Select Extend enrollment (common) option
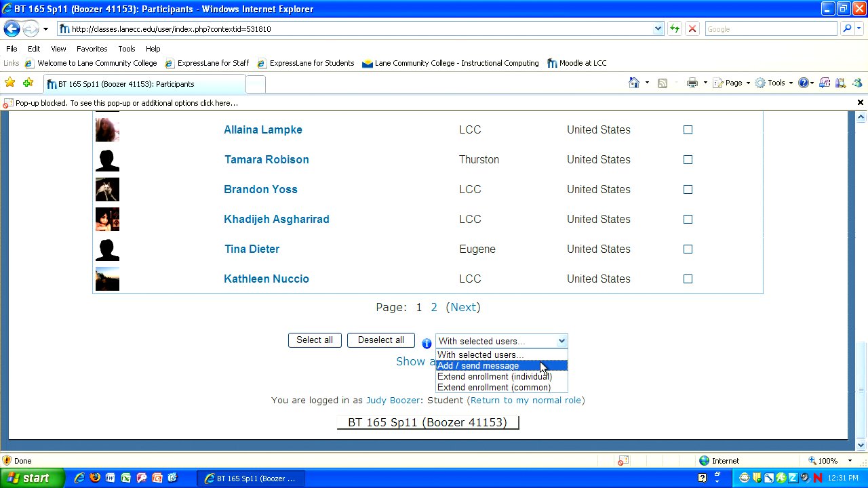Viewport: 868px width, 488px height. click(x=494, y=387)
